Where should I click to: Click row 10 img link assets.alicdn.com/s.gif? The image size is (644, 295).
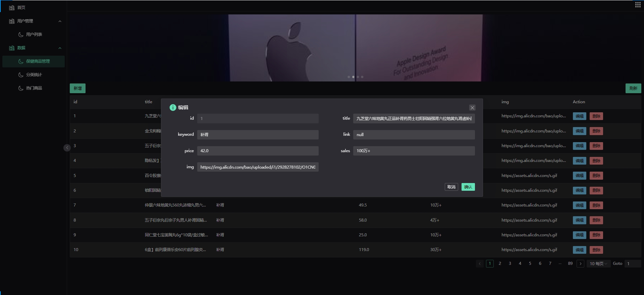[x=529, y=250]
